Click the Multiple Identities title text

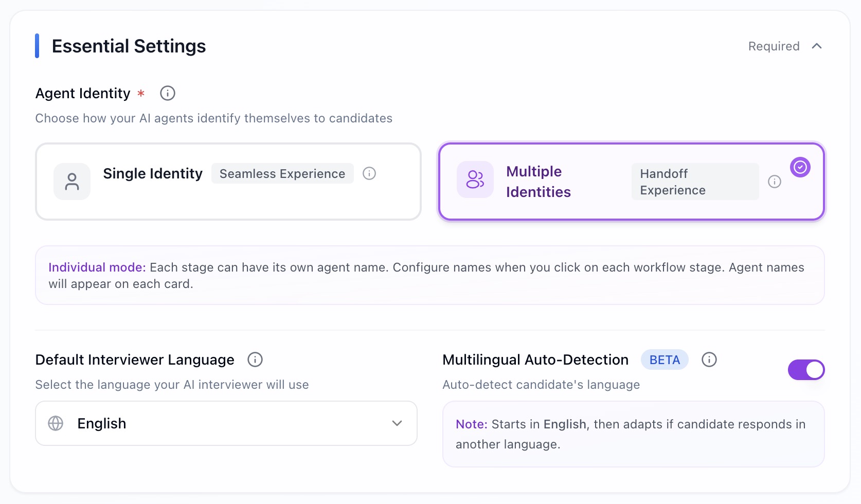(539, 182)
